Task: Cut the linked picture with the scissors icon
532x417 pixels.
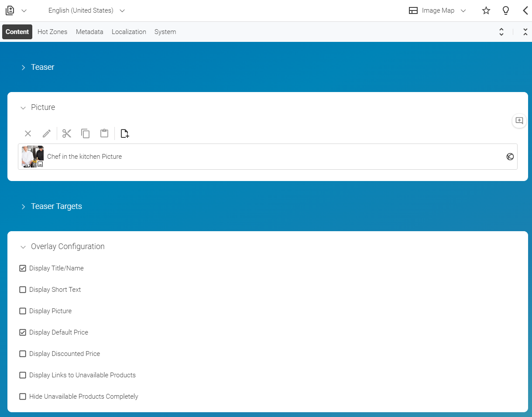Action: click(66, 133)
